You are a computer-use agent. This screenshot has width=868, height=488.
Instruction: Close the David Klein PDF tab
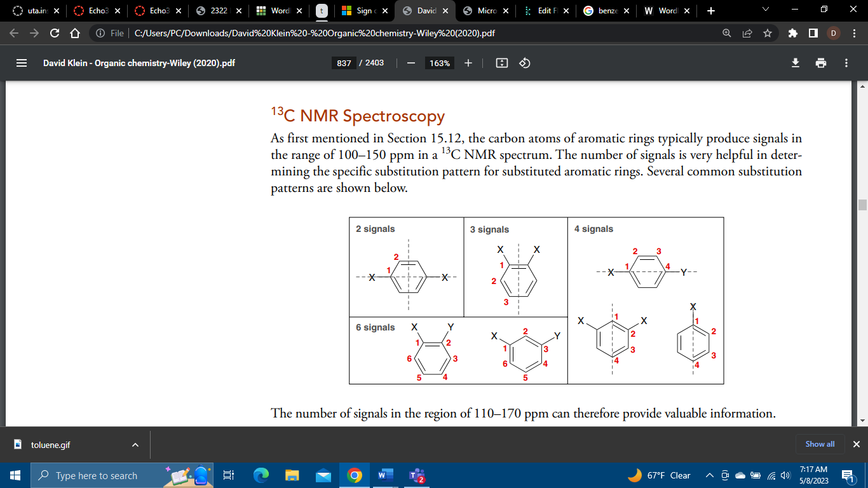pos(445,11)
